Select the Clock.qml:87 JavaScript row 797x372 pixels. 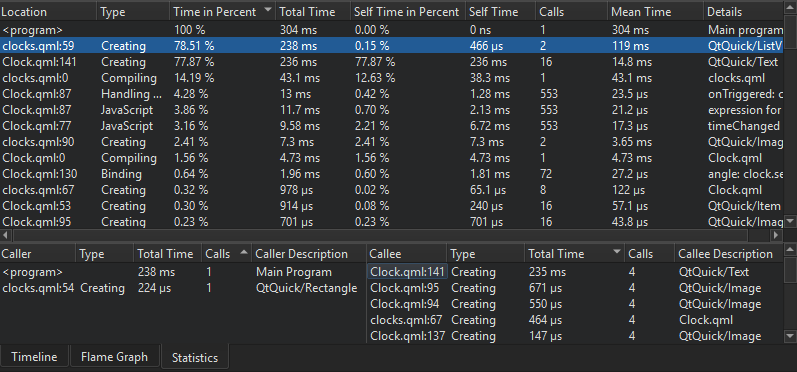click(392, 110)
